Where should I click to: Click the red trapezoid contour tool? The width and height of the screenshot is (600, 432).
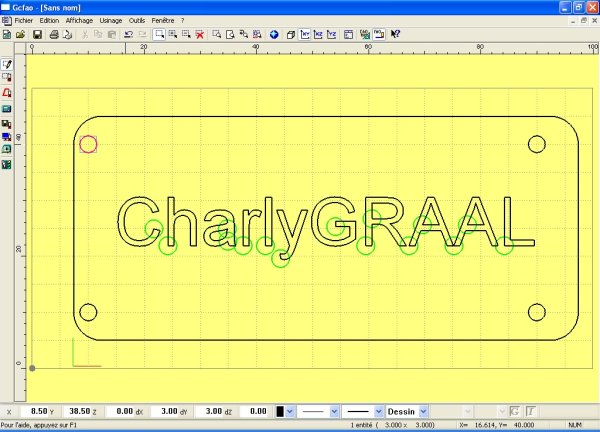pos(7,93)
